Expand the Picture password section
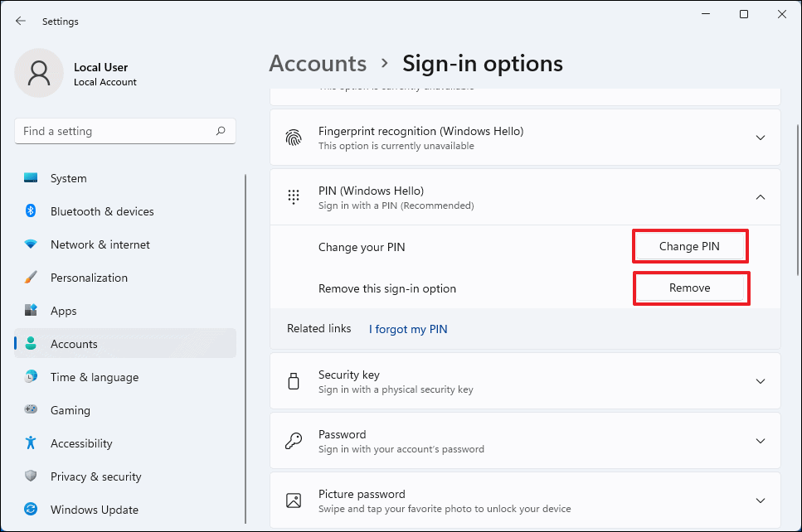This screenshot has height=532, width=802. [x=761, y=500]
